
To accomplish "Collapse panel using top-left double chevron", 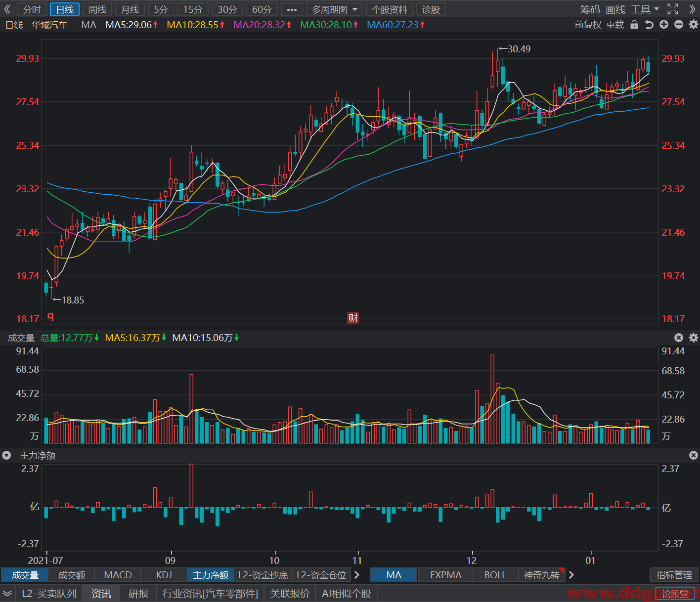I will 7,9.
